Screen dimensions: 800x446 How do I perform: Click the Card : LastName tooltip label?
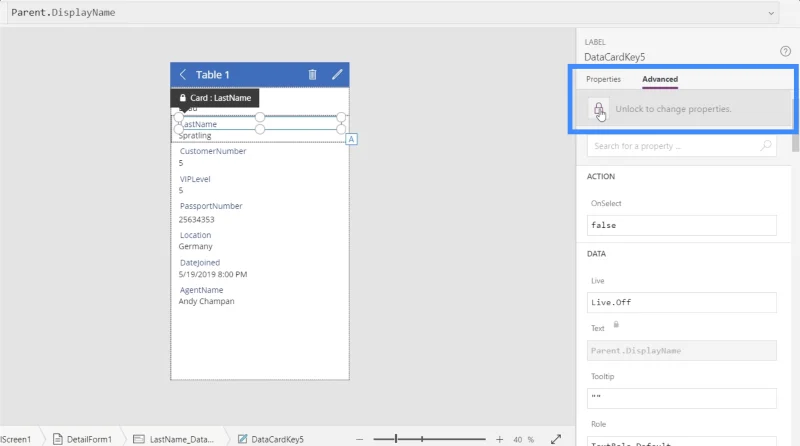coord(215,98)
